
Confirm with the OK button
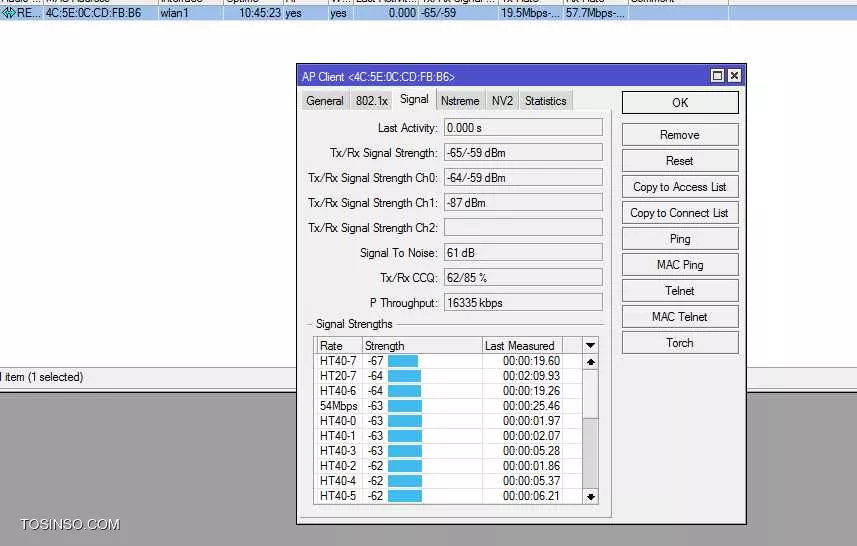pyautogui.click(x=680, y=102)
